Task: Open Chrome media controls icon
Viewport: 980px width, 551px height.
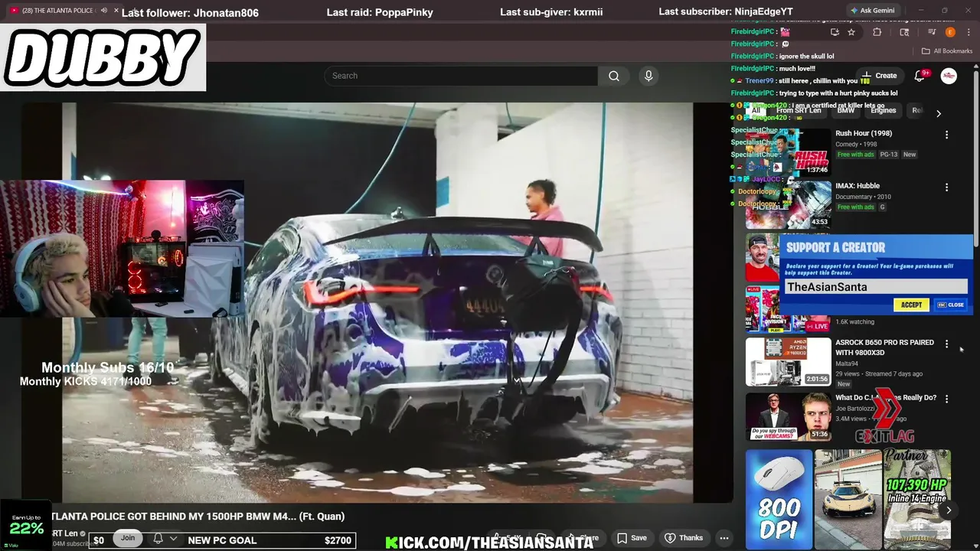Action: [932, 32]
